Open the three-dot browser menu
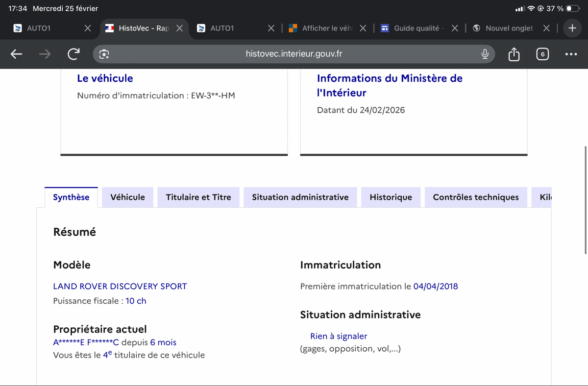This screenshot has height=386, width=588. point(571,54)
